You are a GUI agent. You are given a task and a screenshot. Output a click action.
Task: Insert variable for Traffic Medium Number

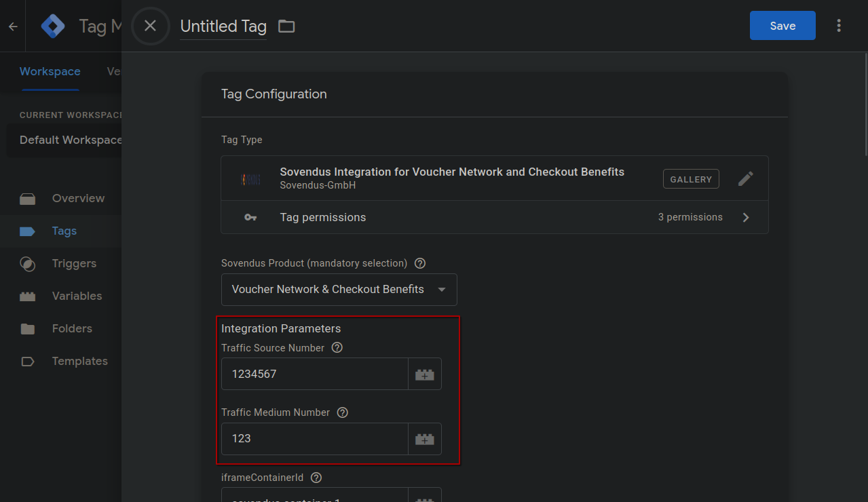click(425, 439)
